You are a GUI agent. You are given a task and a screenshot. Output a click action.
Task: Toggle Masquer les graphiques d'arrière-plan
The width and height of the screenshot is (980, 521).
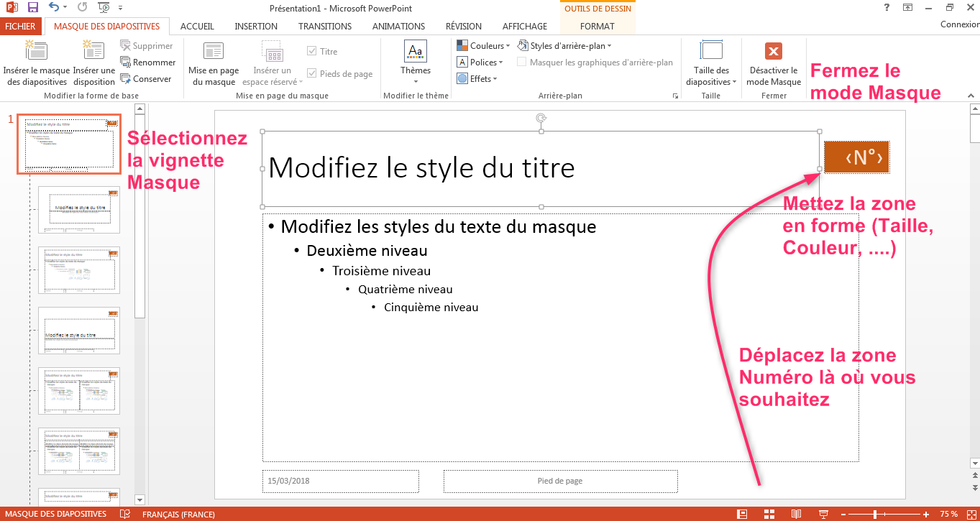pyautogui.click(x=521, y=62)
